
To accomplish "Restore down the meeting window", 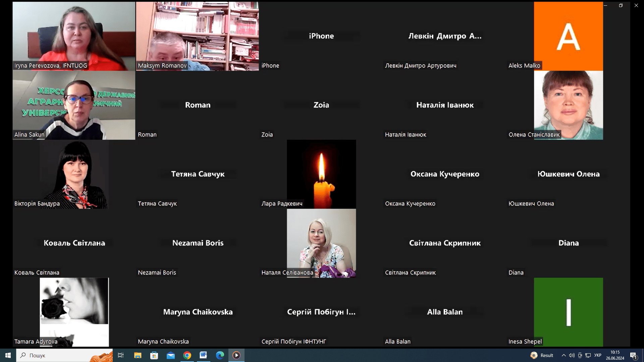I will coord(621,5).
